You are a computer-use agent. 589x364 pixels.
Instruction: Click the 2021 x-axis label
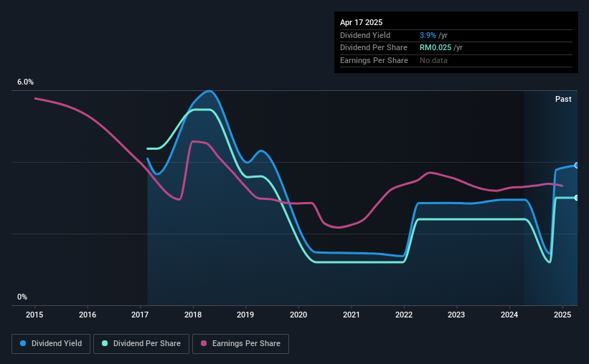(x=352, y=315)
